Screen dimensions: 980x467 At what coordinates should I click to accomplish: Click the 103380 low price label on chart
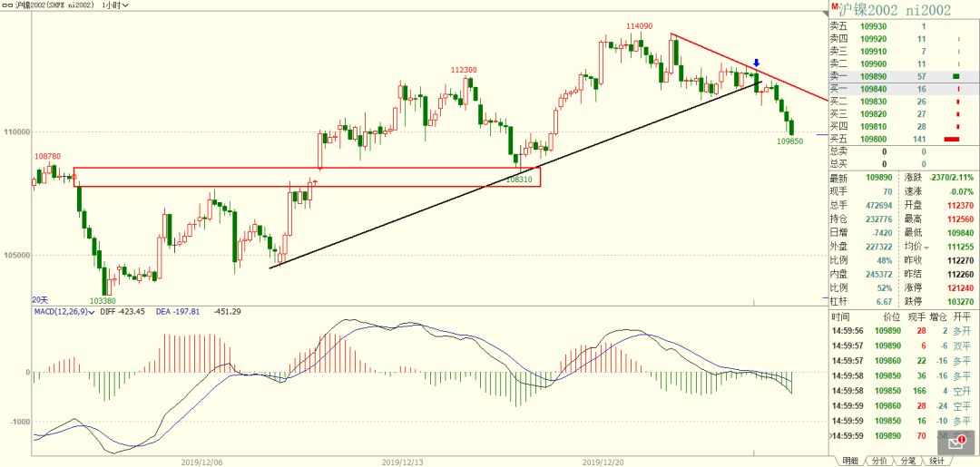[x=102, y=300]
